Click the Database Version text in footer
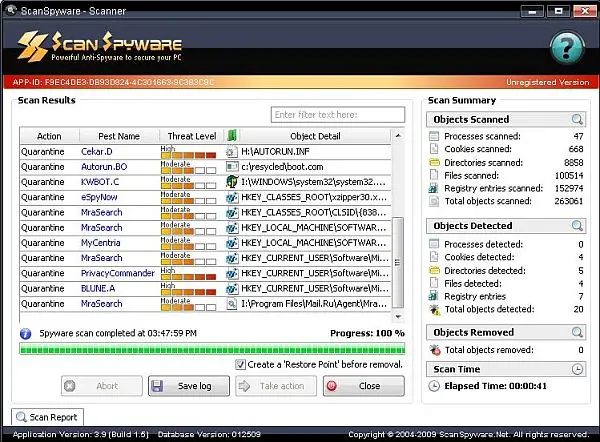 [x=209, y=434]
